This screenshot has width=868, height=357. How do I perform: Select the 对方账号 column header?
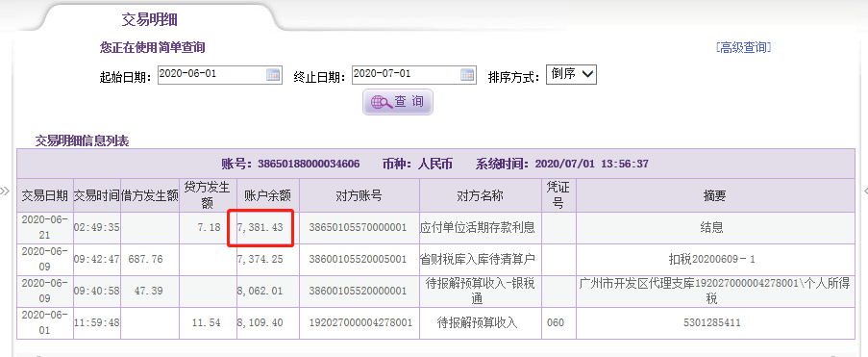click(x=359, y=195)
